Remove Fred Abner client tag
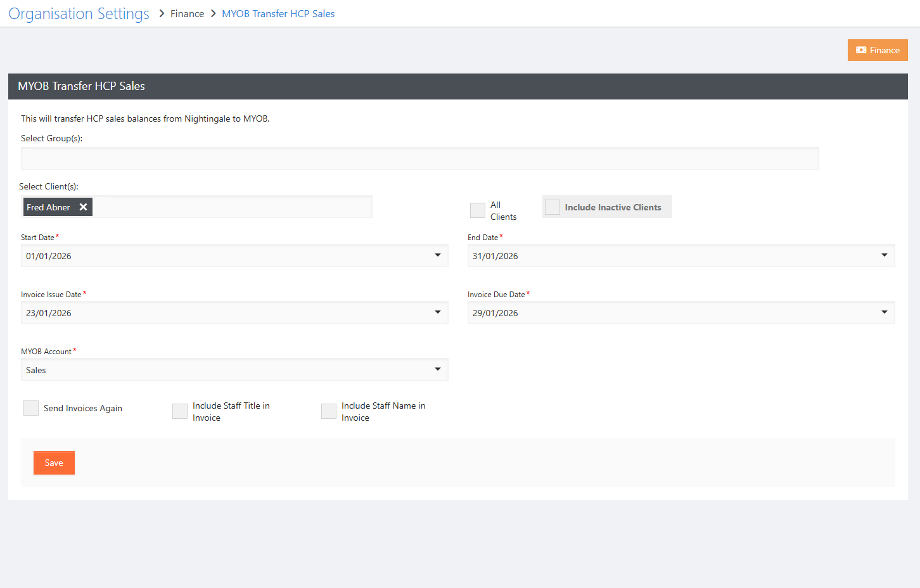 (83, 207)
